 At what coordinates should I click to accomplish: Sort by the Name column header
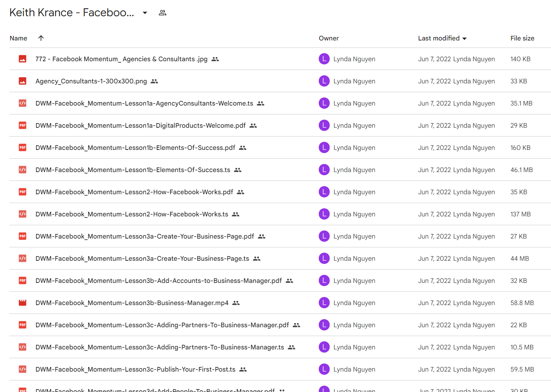[18, 38]
